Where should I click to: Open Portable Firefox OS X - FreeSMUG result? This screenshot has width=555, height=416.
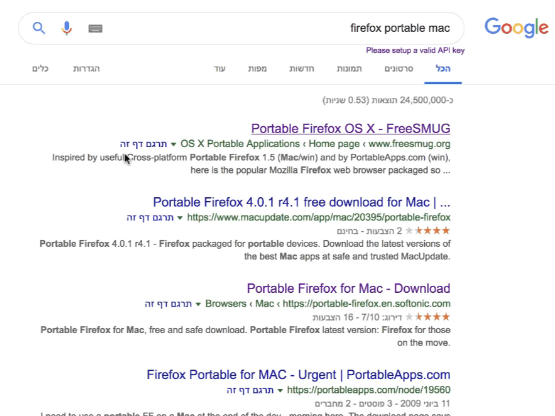pyautogui.click(x=351, y=129)
